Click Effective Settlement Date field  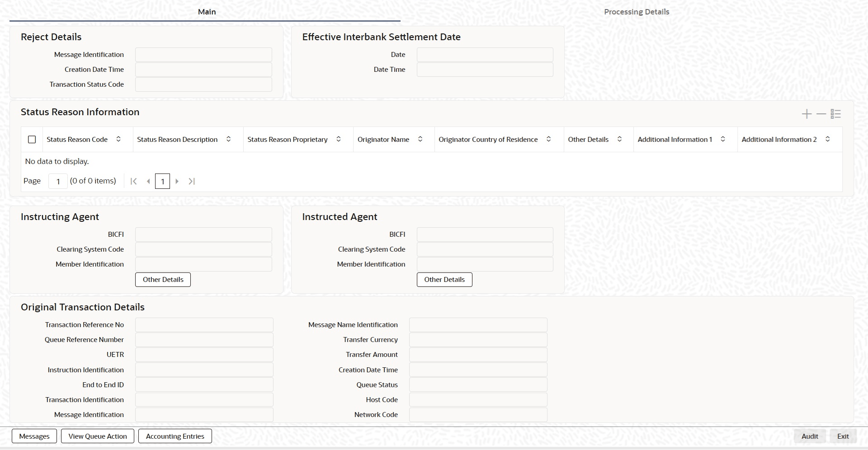(485, 55)
